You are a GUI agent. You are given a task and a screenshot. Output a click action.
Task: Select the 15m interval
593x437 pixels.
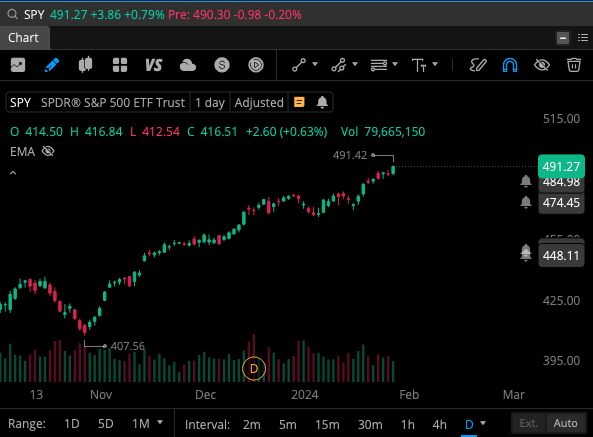(327, 425)
